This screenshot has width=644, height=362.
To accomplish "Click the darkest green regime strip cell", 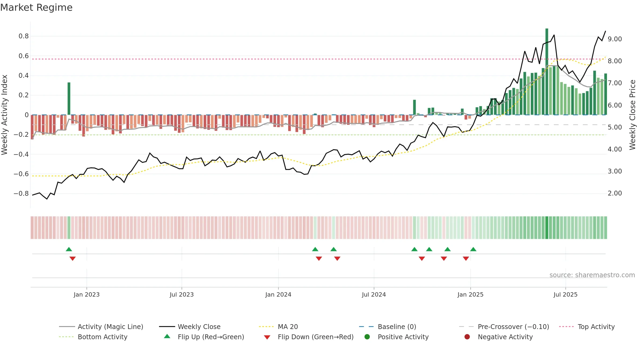I will point(547,228).
